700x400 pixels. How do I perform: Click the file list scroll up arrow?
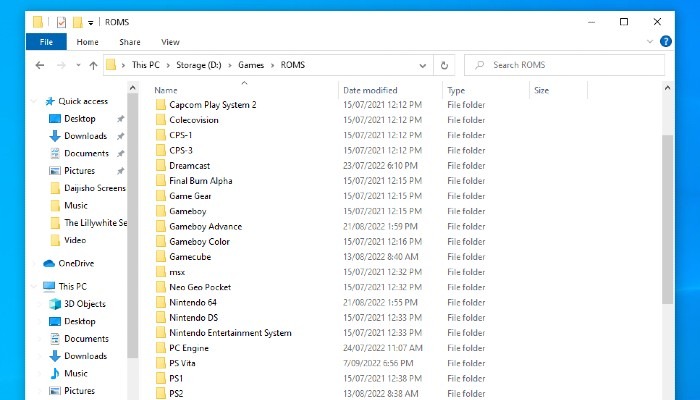coord(667,88)
